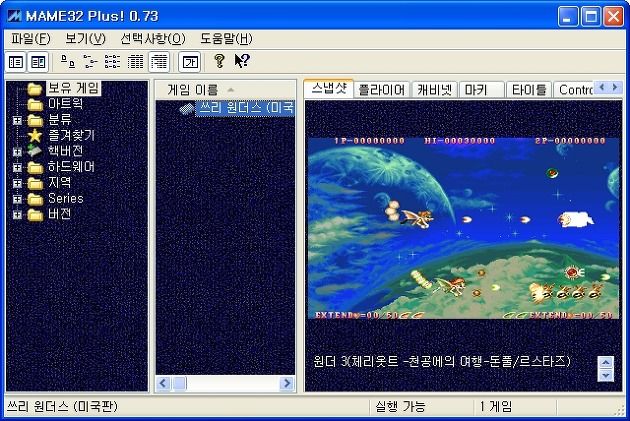The width and height of the screenshot is (630, 421).
Task: Click the MAME32 Plus title bar icon
Action: pos(14,16)
